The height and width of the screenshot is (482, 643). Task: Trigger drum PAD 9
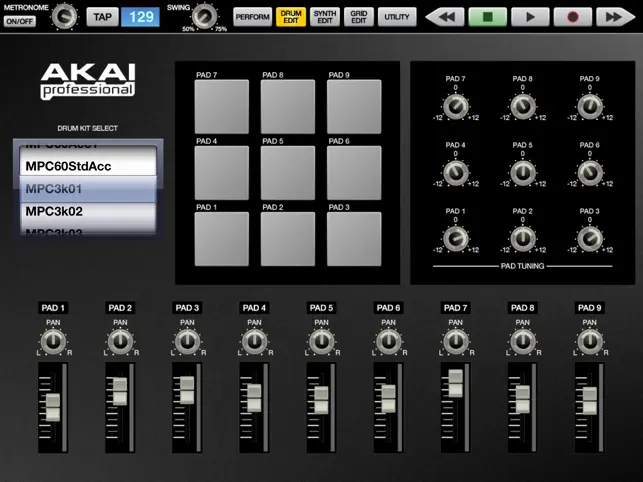pyautogui.click(x=354, y=107)
